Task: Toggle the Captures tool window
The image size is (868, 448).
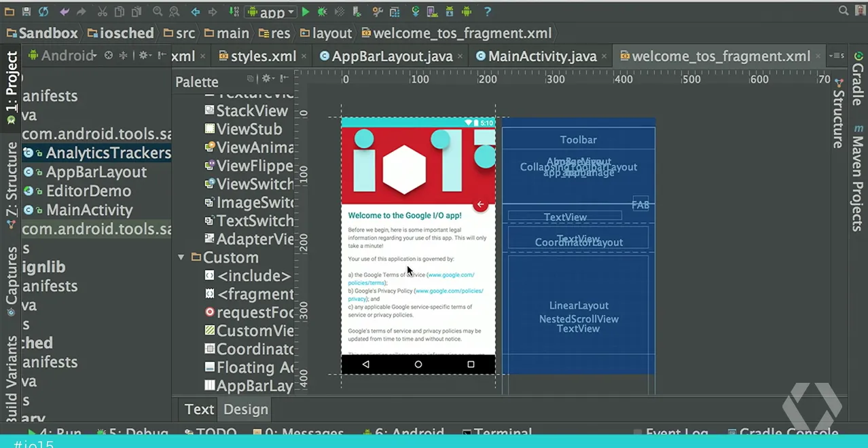Action: (x=12, y=281)
